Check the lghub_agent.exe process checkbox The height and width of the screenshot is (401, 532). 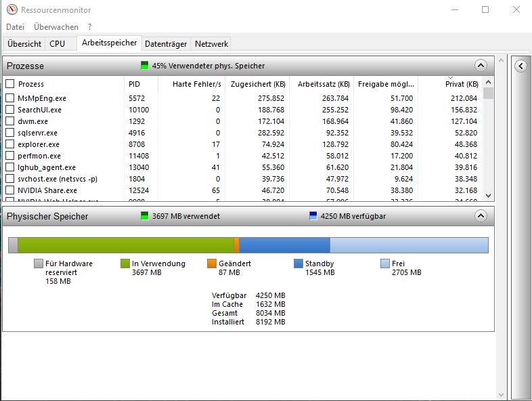click(x=10, y=167)
